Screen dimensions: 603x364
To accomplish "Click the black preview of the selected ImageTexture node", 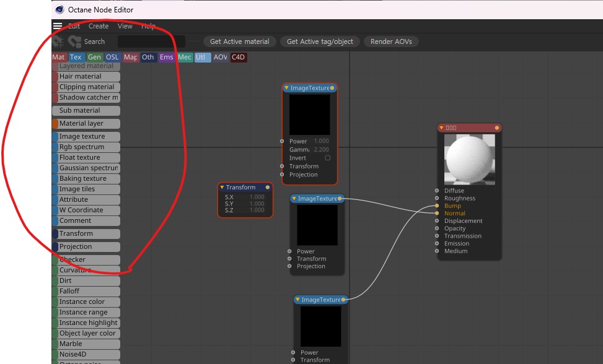I will [310, 115].
